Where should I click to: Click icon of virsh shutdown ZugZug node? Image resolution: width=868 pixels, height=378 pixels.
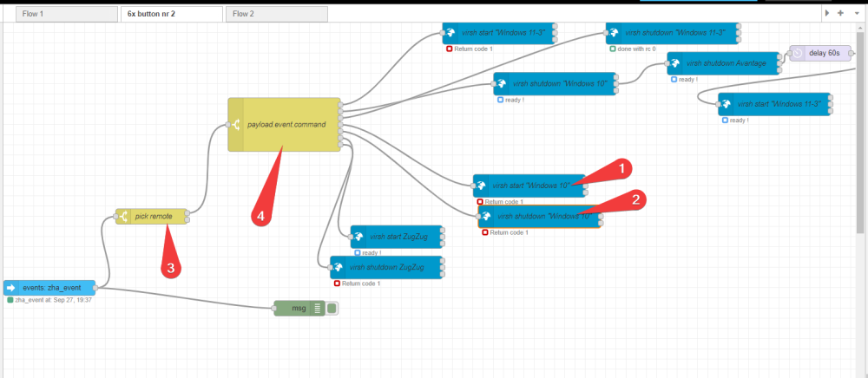click(x=338, y=268)
